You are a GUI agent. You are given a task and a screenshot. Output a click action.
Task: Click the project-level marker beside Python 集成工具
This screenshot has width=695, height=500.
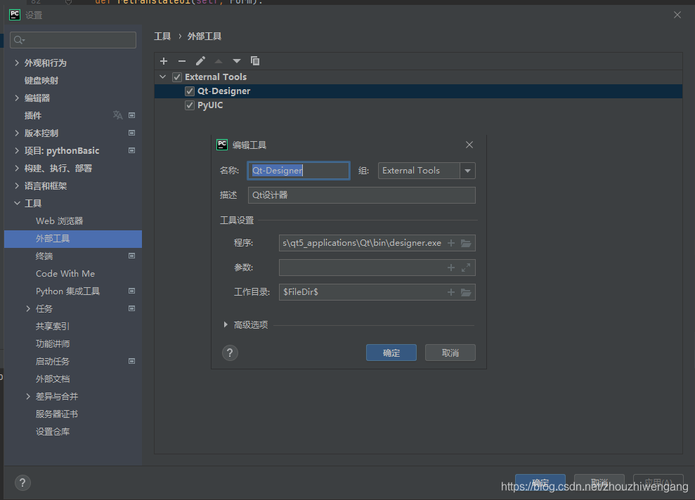(x=132, y=291)
